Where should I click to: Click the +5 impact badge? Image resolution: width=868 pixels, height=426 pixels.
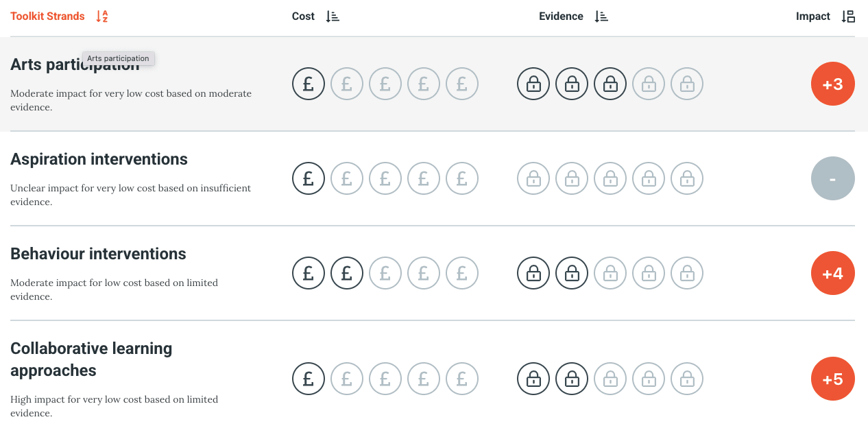coord(833,379)
